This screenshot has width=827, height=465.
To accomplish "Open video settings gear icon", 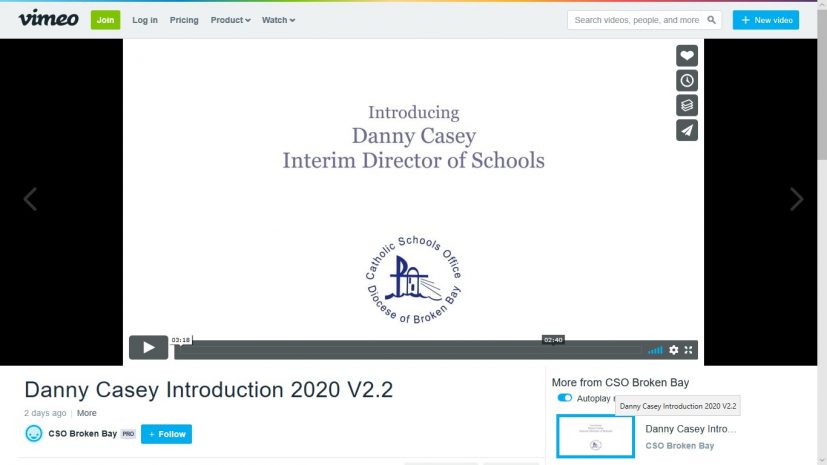I will point(673,350).
